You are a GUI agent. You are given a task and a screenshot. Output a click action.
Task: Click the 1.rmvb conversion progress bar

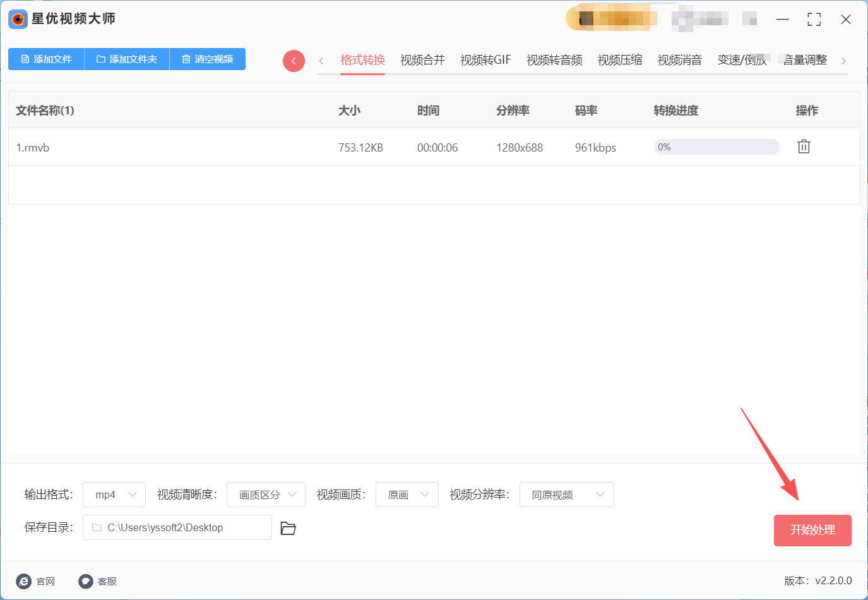(x=716, y=147)
